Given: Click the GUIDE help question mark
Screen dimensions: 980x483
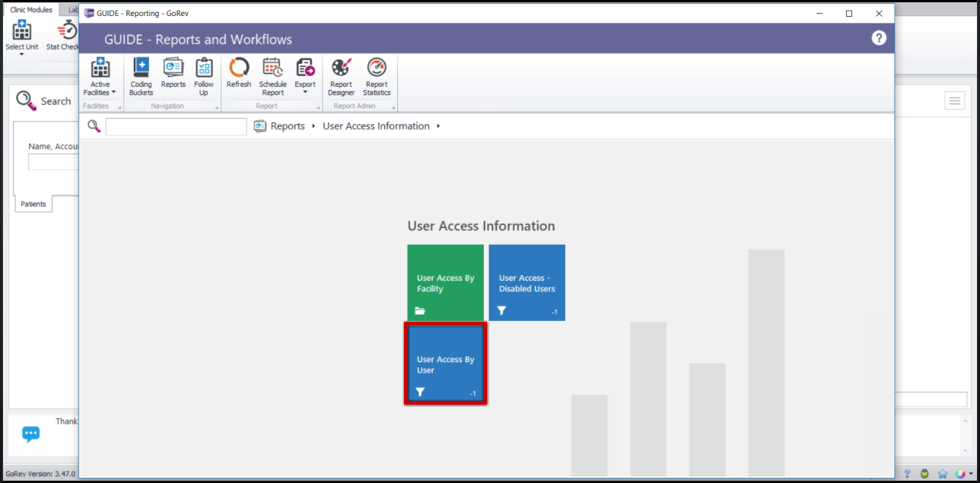Looking at the screenshot, I should (x=879, y=38).
